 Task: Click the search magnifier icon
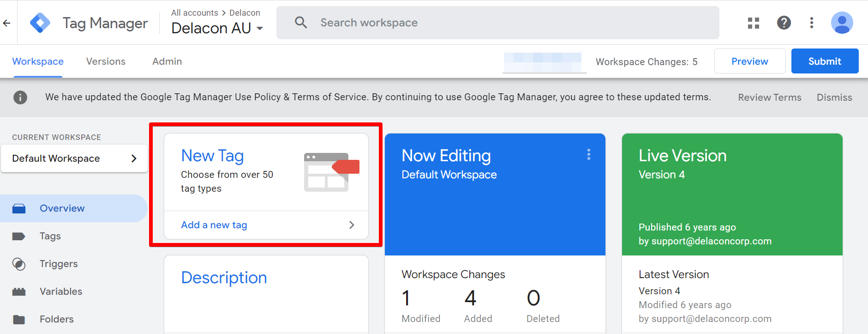(x=301, y=22)
